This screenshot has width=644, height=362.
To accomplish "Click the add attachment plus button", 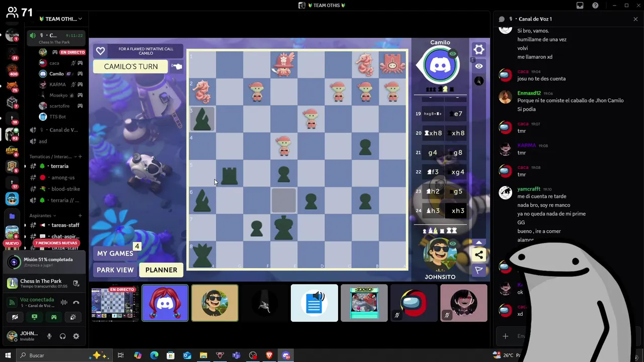I will (505, 336).
